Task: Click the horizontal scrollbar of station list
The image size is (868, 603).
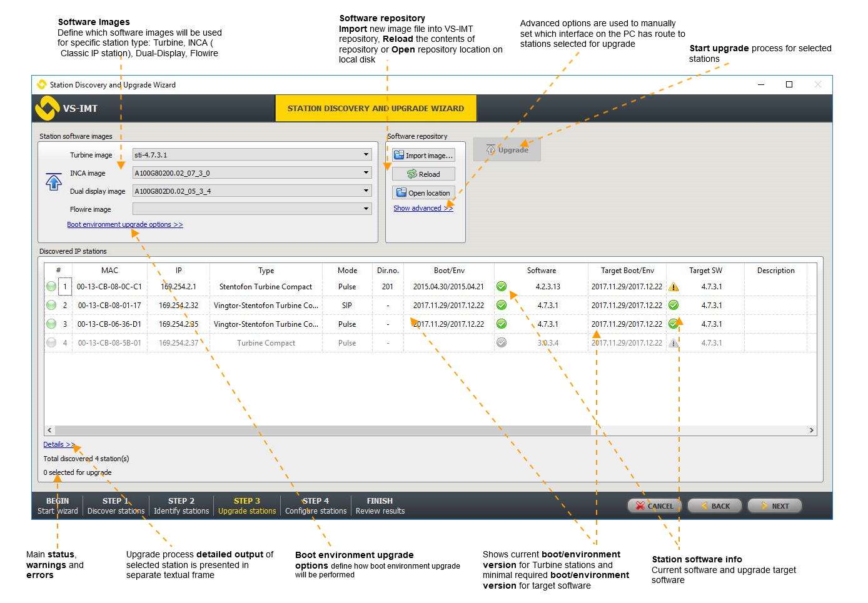Action: pyautogui.click(x=323, y=431)
